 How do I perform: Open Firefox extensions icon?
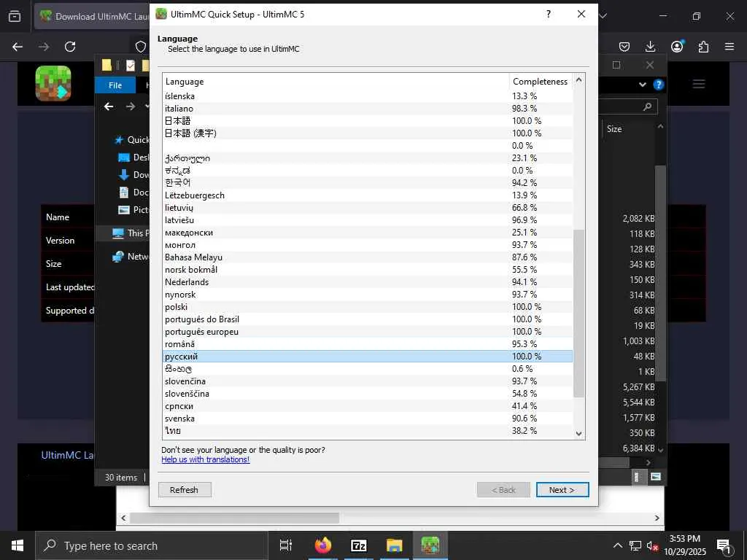(703, 46)
